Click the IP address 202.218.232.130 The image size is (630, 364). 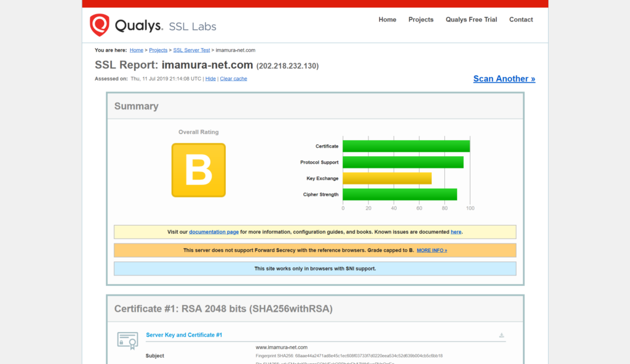287,66
